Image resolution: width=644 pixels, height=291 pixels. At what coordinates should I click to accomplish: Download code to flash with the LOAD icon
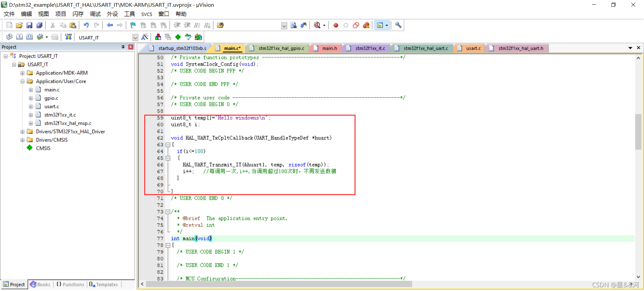(68, 37)
